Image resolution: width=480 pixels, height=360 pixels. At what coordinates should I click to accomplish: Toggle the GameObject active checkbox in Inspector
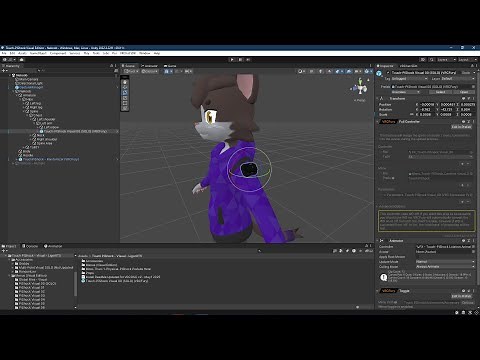point(388,72)
